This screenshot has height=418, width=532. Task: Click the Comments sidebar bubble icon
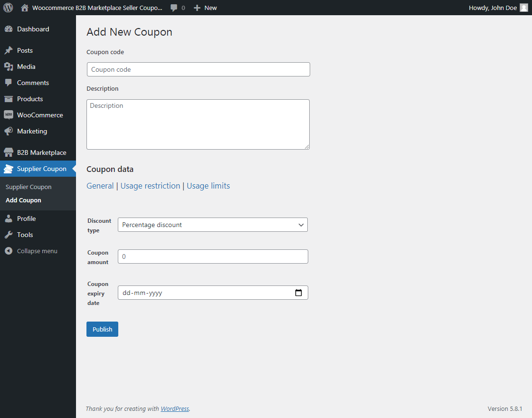click(x=9, y=83)
